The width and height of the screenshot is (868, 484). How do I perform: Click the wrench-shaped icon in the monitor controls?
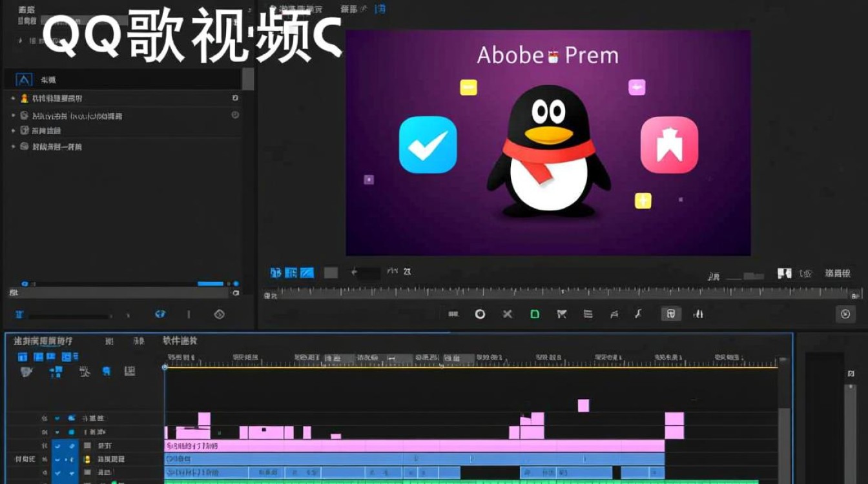pyautogui.click(x=638, y=314)
